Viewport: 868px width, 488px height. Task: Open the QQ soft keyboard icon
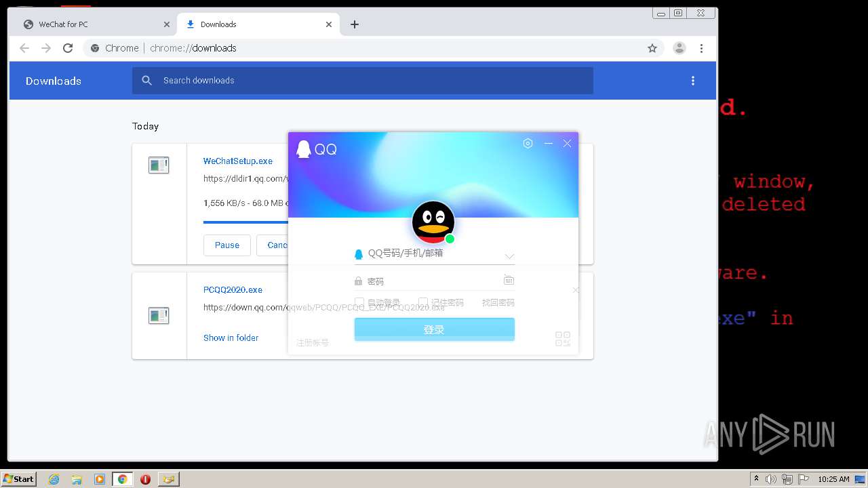pos(509,280)
